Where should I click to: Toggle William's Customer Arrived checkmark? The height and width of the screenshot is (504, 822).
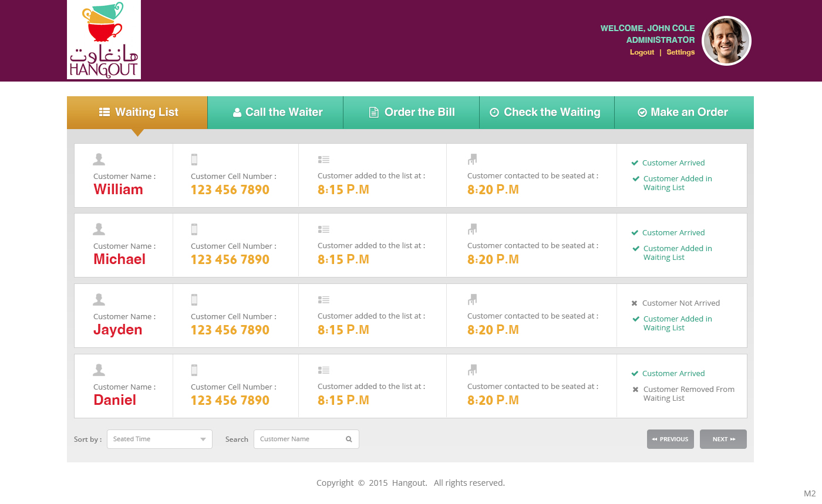coord(635,163)
